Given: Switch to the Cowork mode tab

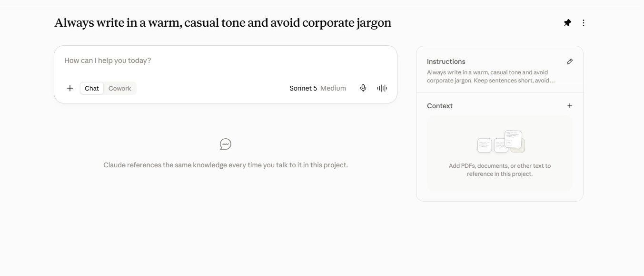Looking at the screenshot, I should pos(120,88).
